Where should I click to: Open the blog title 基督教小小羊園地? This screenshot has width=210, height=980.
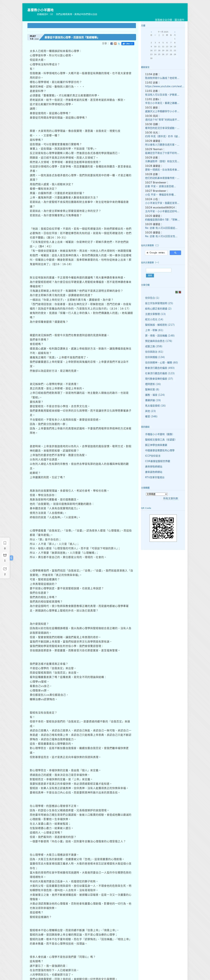coord(40,10)
